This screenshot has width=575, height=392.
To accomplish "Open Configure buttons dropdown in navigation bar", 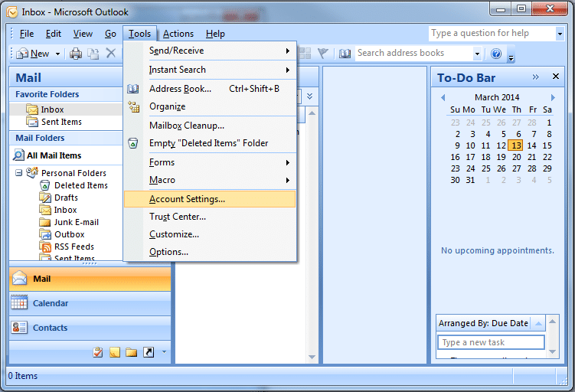I will (x=164, y=352).
